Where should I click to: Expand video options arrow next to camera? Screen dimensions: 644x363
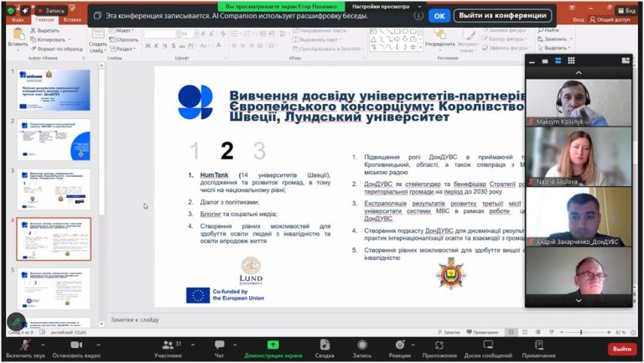[x=98, y=345]
